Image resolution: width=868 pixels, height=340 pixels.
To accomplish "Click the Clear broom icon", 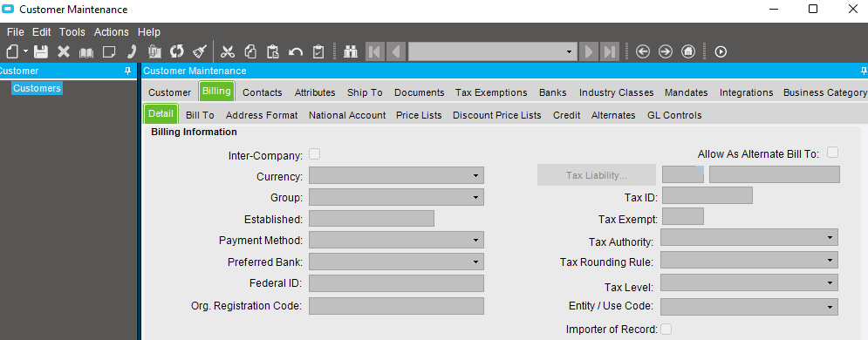I will point(199,51).
